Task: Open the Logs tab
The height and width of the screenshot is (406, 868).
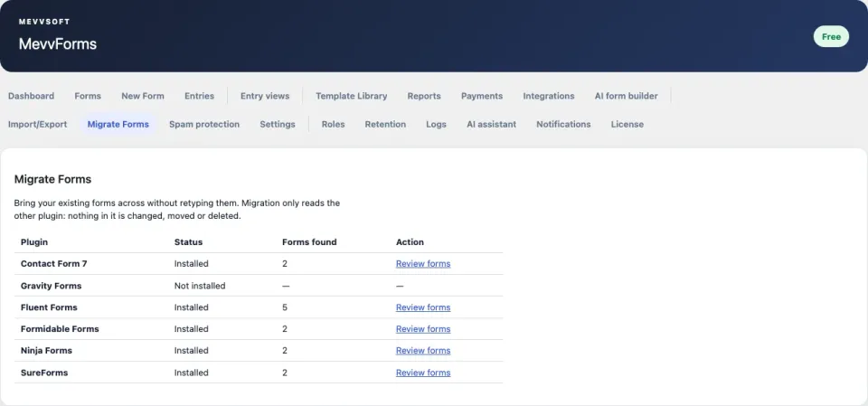Action: (x=436, y=124)
